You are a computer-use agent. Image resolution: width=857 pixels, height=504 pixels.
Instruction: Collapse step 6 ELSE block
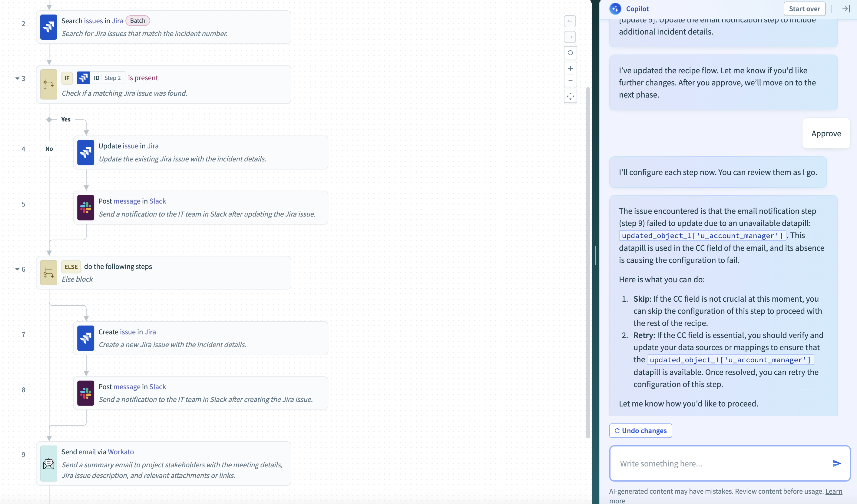(17, 269)
